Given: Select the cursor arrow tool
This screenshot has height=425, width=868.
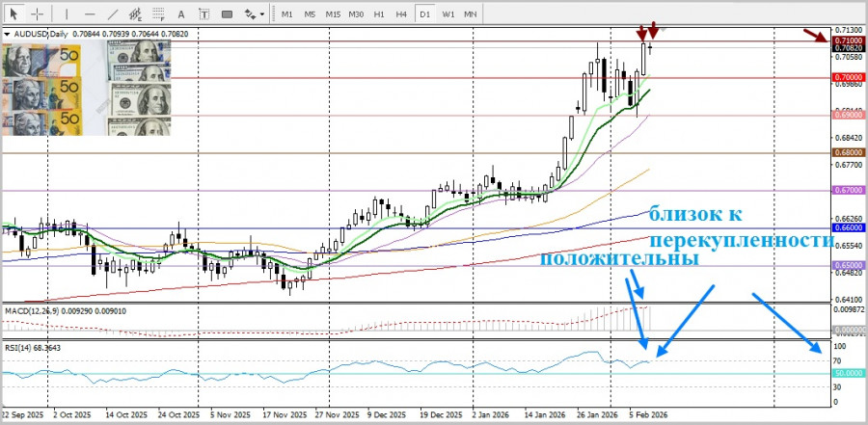Looking at the screenshot, I should [x=14, y=13].
